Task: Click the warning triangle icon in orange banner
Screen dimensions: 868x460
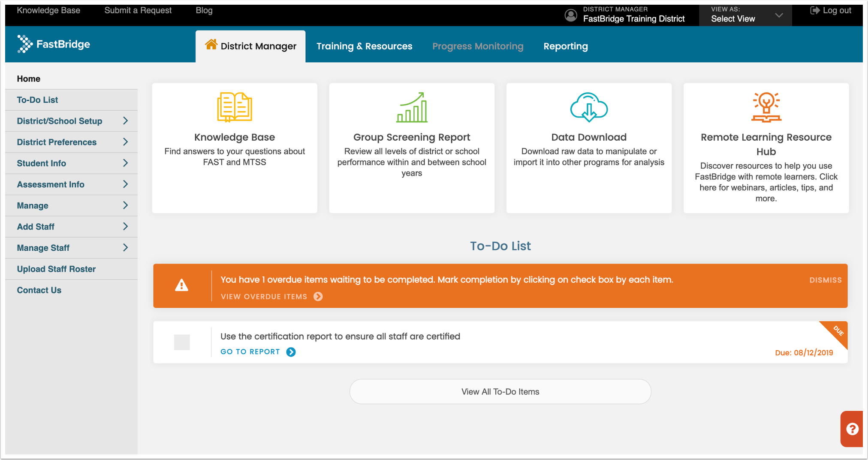Action: coord(182,285)
